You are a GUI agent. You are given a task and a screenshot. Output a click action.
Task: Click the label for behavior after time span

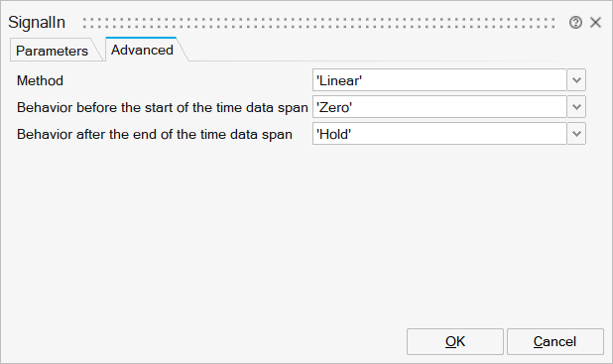155,134
